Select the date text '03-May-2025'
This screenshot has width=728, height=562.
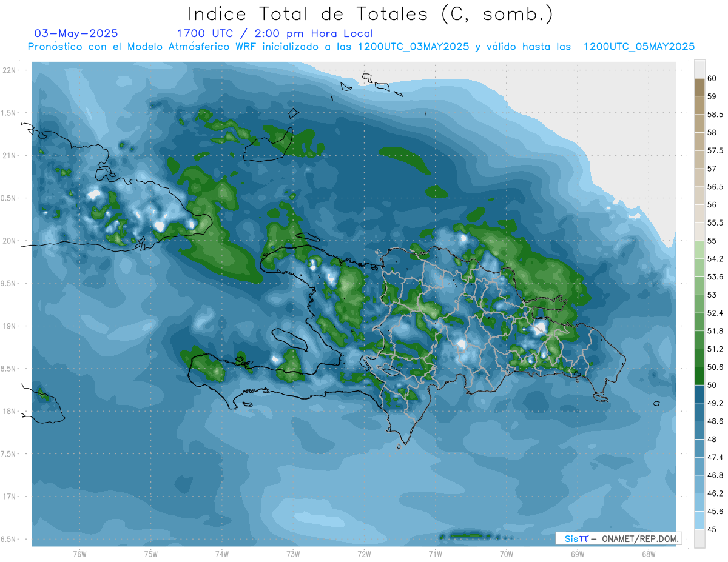coord(76,33)
